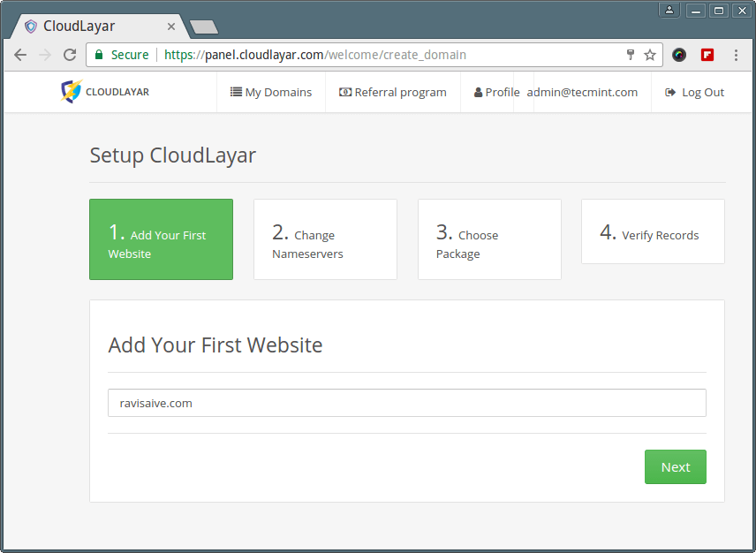Click the Chrome user profile icon
Screen dimensions: 756x553
coord(669,10)
